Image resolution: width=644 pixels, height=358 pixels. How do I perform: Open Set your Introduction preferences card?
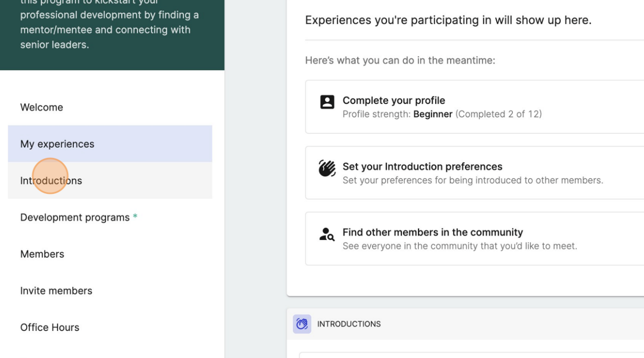coord(474,173)
